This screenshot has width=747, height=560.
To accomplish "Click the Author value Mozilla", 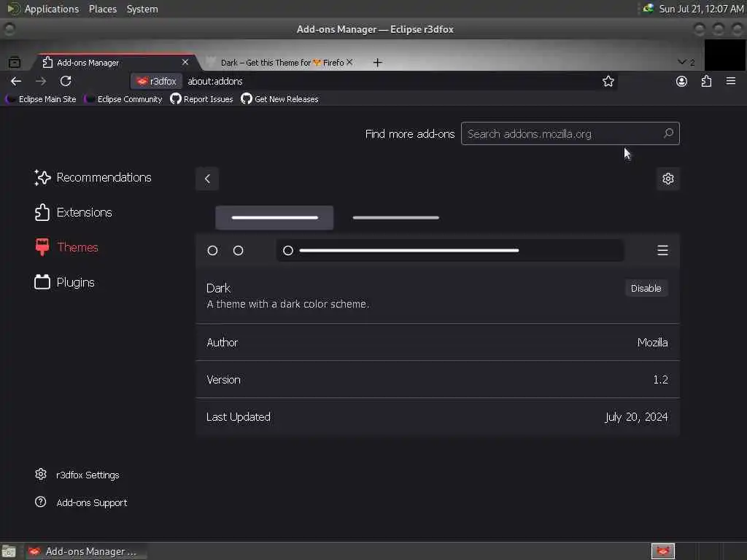I will (652, 343).
